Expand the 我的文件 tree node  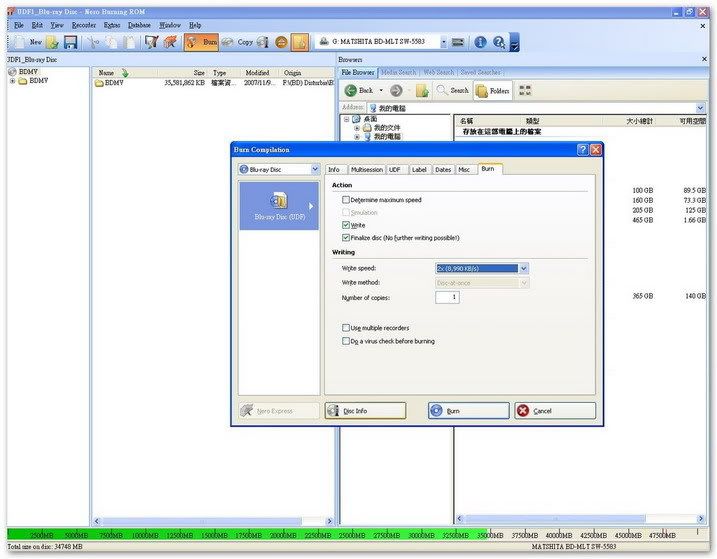pos(357,128)
